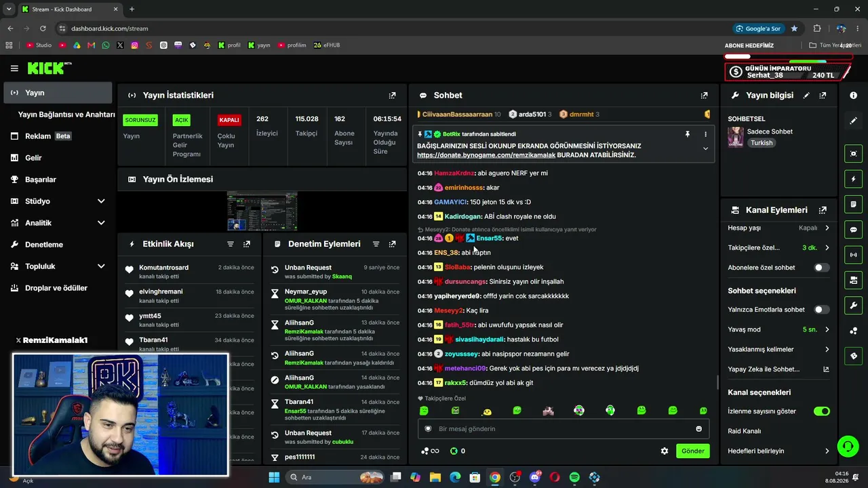Open the pinned message options menu
Viewport: 868px width, 488px height.
pyautogui.click(x=705, y=134)
